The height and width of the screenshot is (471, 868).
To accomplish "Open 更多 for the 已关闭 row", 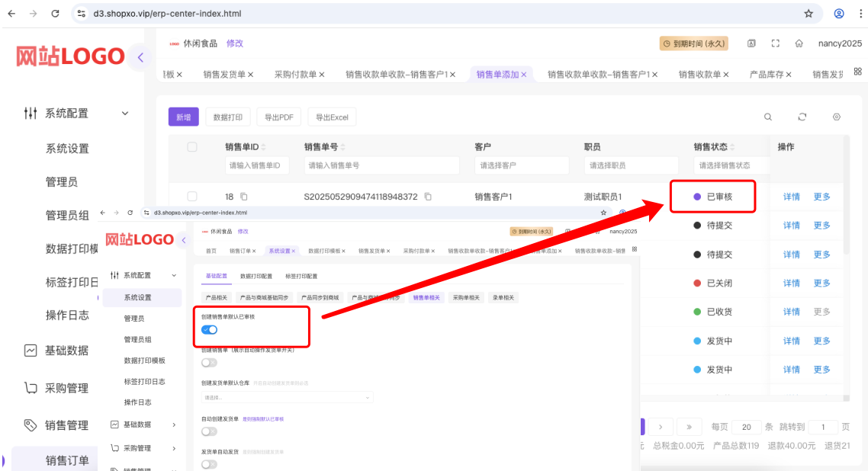I will point(821,283).
